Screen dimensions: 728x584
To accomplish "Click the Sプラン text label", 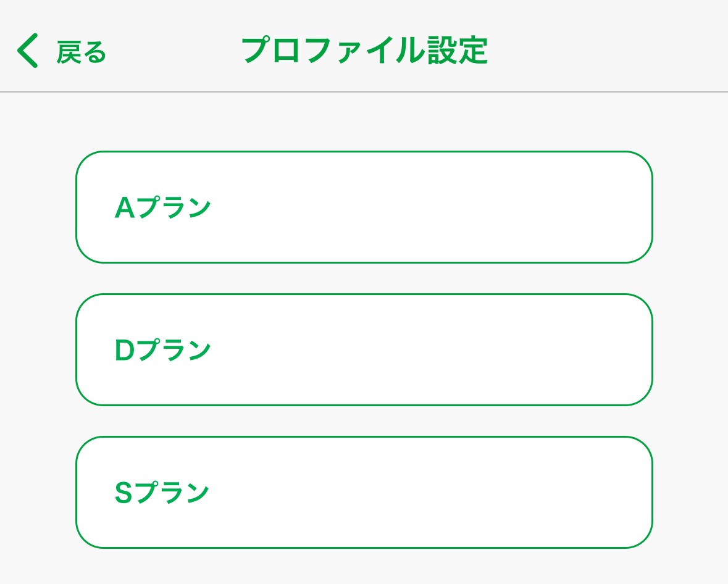I will coord(162,493).
